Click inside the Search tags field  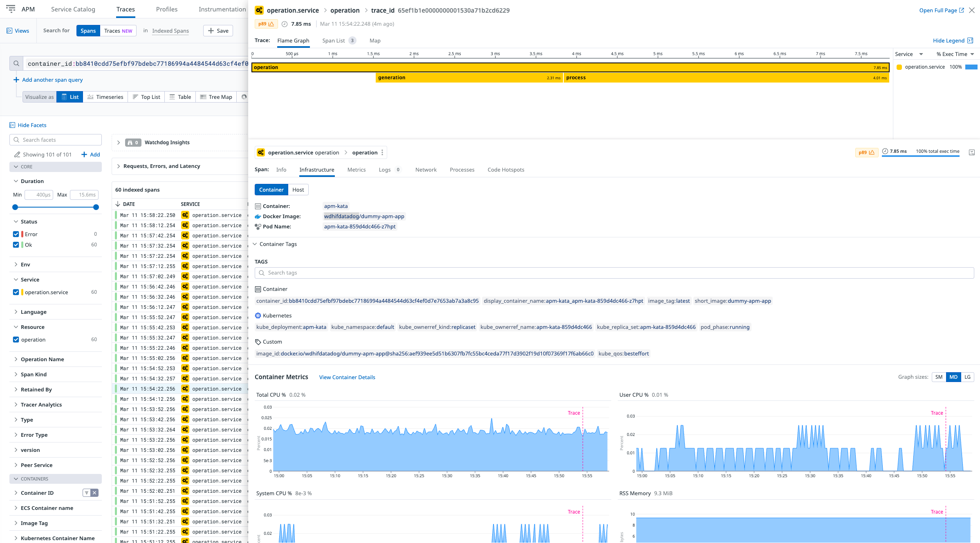[x=368, y=273]
